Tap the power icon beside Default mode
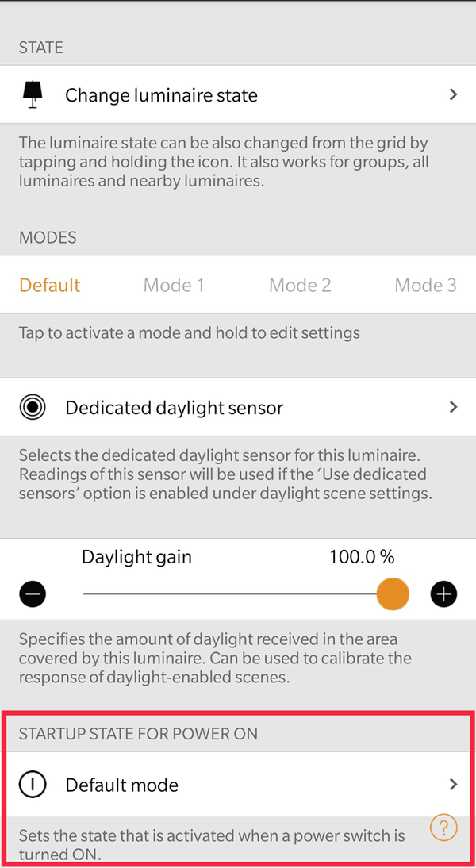Viewport: 476px width, 868px height. pos(32,785)
